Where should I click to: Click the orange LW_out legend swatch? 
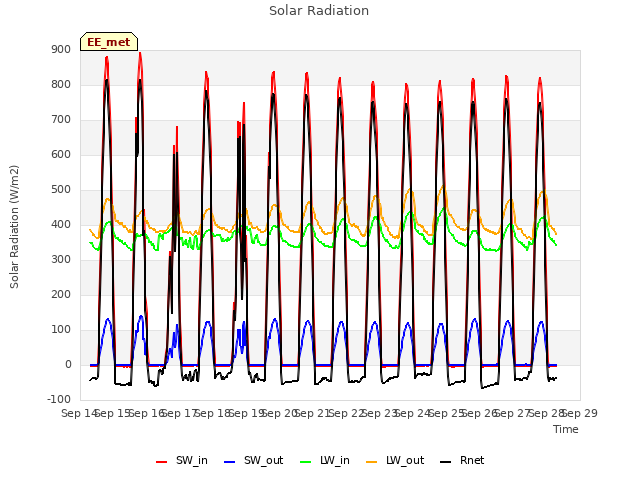tap(372, 462)
